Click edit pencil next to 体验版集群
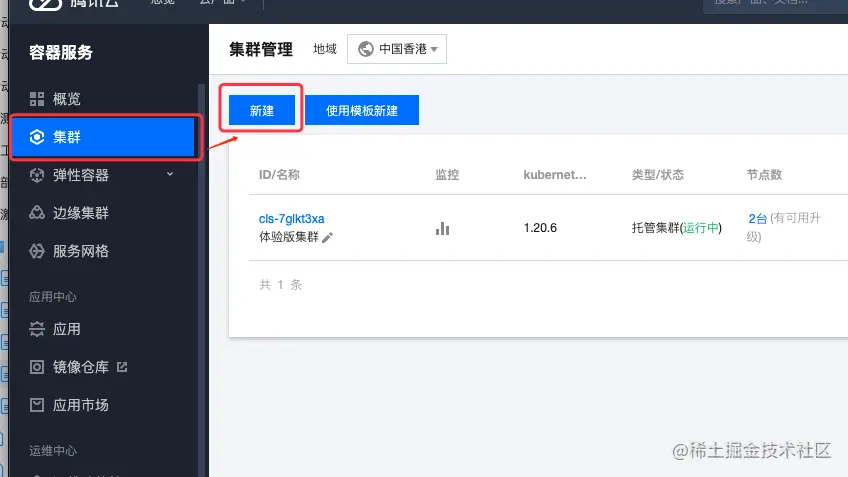The image size is (848, 477). [328, 237]
